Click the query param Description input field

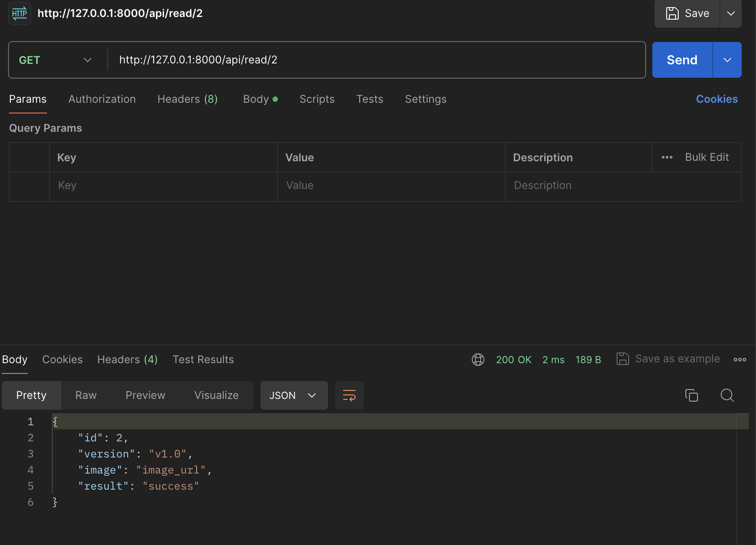623,187
